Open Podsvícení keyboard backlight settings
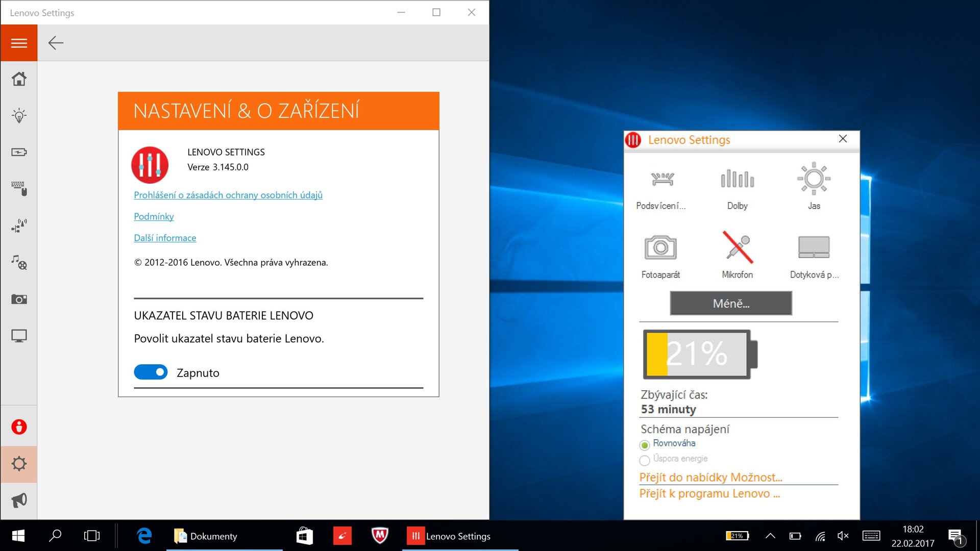Image resolution: width=980 pixels, height=551 pixels. tap(661, 179)
